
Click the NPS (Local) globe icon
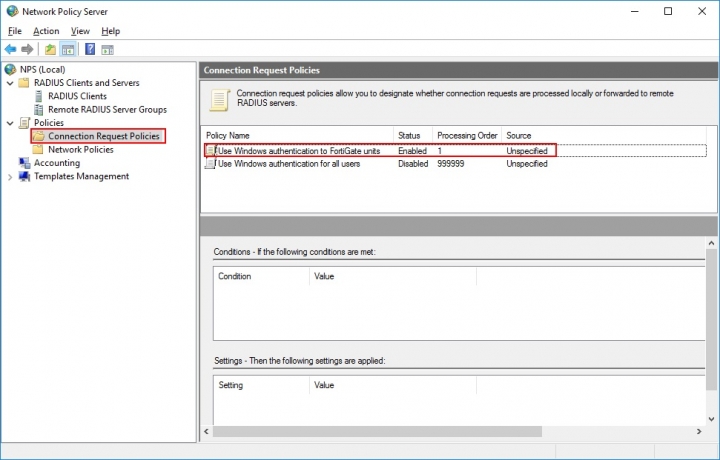click(10, 69)
